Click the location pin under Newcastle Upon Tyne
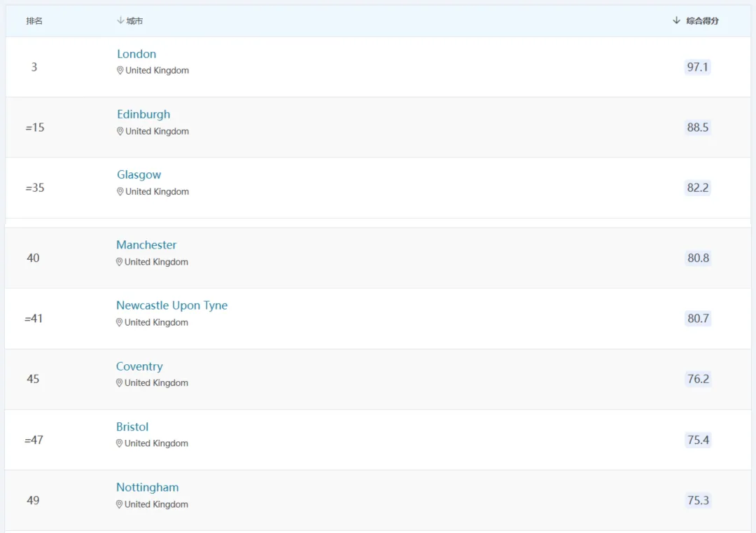This screenshot has height=533, width=756. point(119,322)
